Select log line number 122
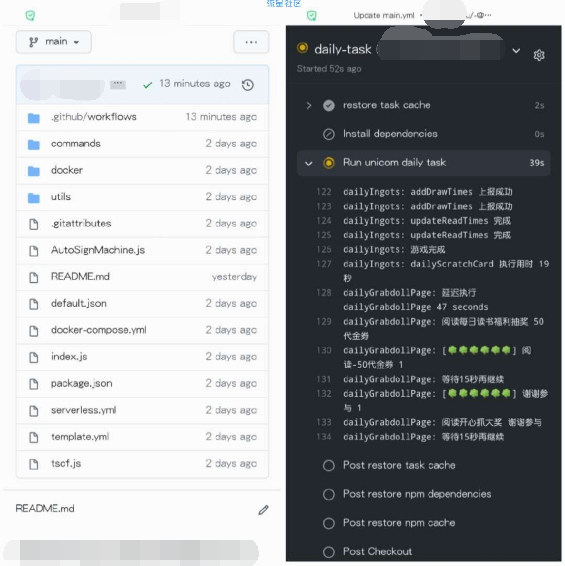This screenshot has width=565, height=566. pos(324,192)
